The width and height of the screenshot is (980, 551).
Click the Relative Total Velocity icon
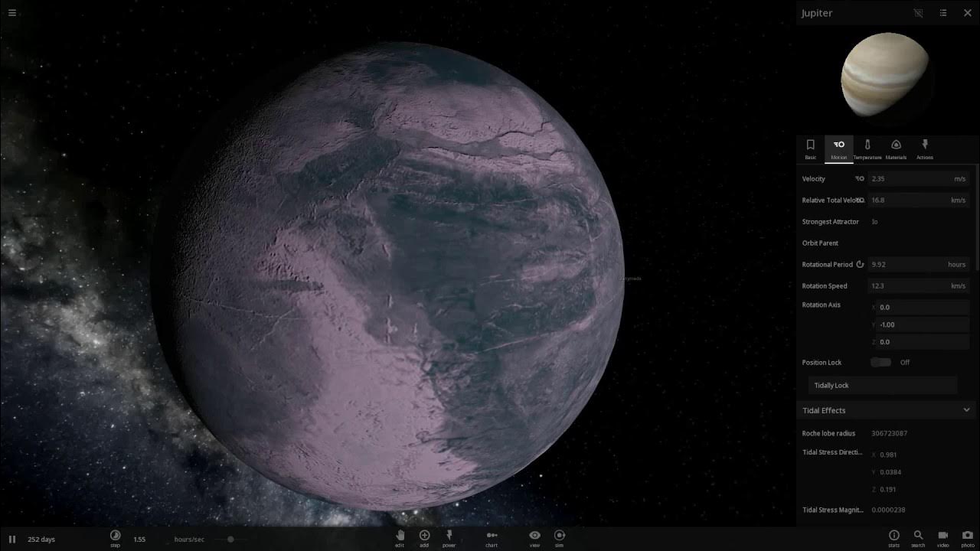point(860,200)
